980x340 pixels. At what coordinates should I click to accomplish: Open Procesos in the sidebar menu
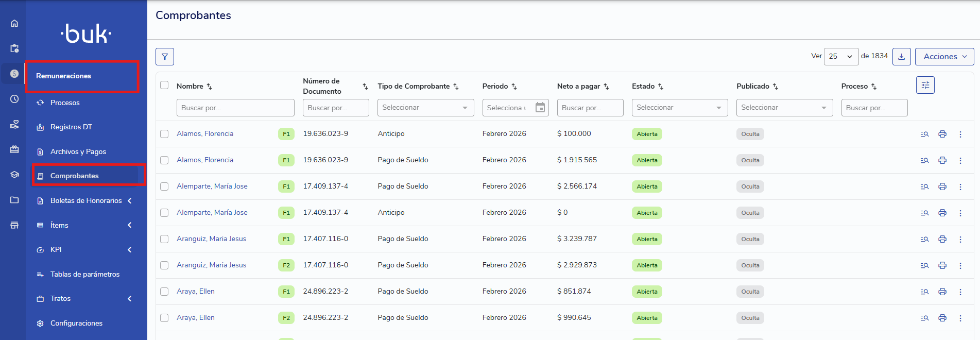65,103
